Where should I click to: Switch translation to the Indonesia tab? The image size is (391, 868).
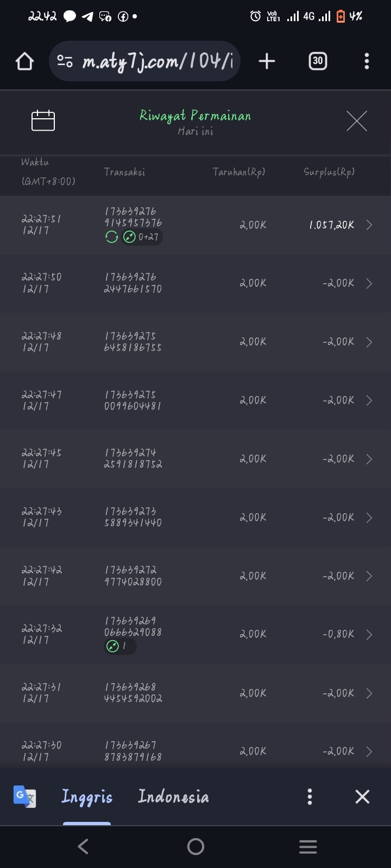pyautogui.click(x=173, y=796)
